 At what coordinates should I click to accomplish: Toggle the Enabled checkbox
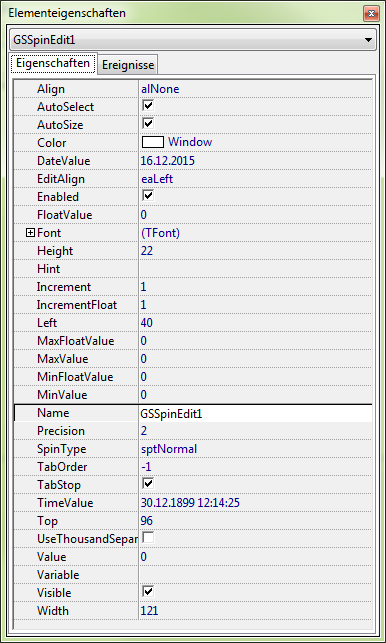(148, 196)
